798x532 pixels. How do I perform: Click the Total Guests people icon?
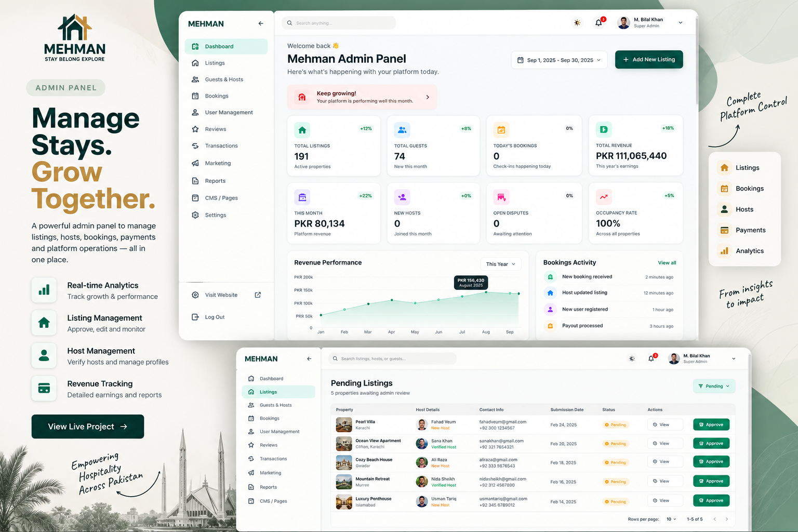(402, 130)
